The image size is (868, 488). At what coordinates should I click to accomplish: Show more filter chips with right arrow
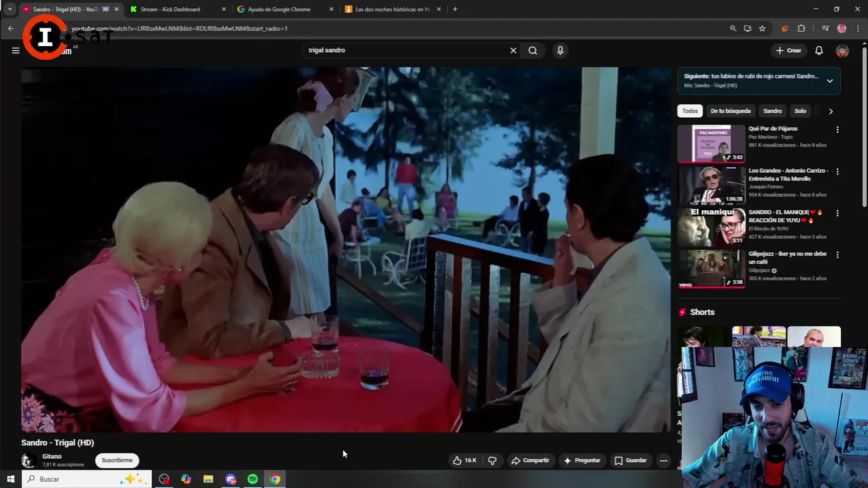click(831, 111)
